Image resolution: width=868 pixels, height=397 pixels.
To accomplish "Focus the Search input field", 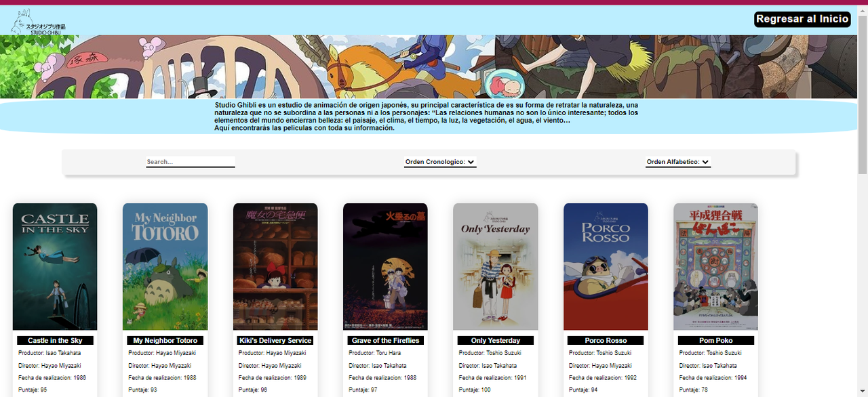I will pos(191,162).
